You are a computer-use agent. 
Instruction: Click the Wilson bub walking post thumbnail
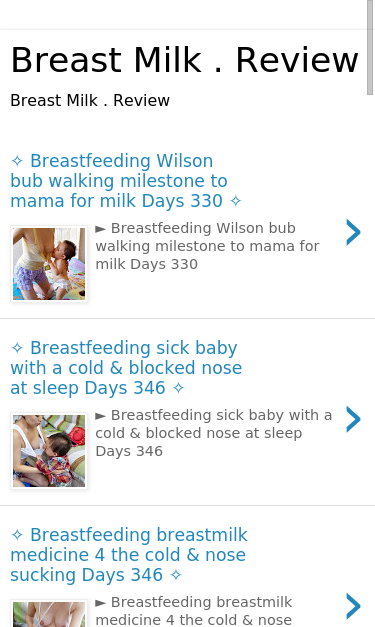click(x=49, y=264)
